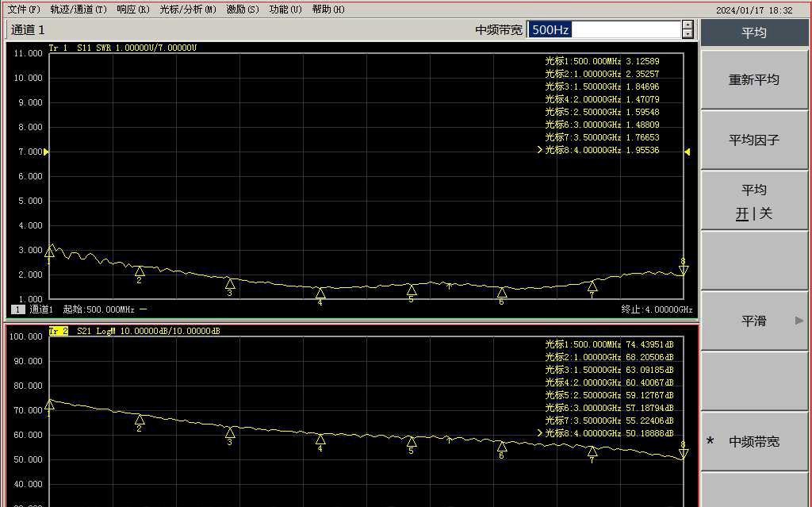Select marker 2 triangle on S21 LogM trace
Image resolution: width=812 pixels, height=507 pixels.
tap(140, 419)
